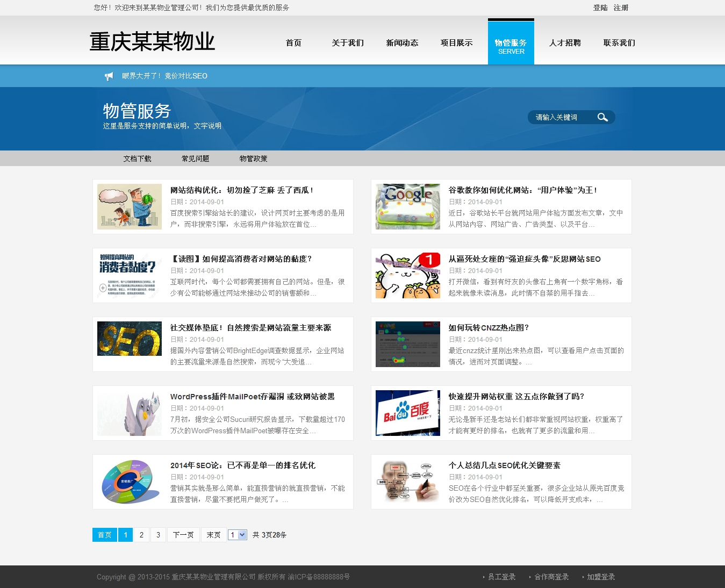
Task: Open article 如何玩转CNZZ热点图
Action: point(489,328)
